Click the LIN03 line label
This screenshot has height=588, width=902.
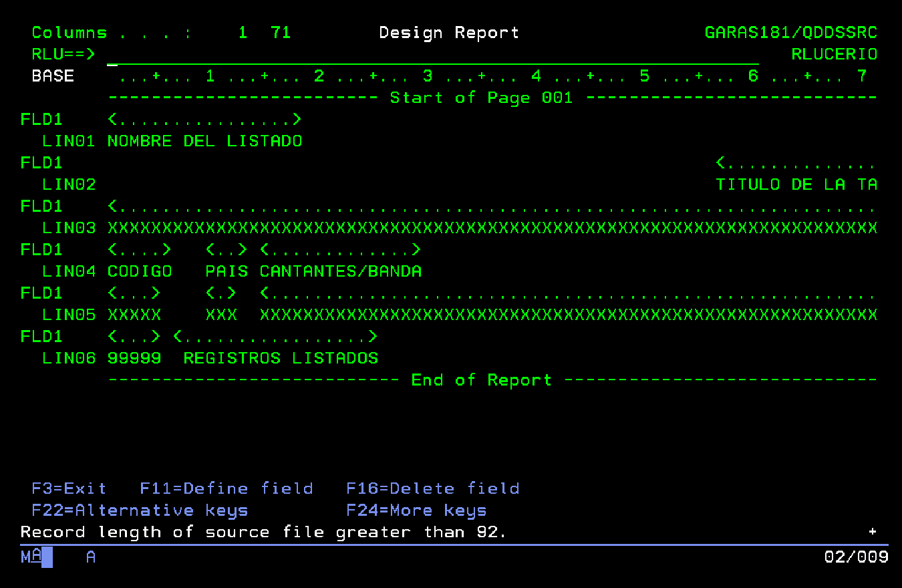pyautogui.click(x=69, y=228)
